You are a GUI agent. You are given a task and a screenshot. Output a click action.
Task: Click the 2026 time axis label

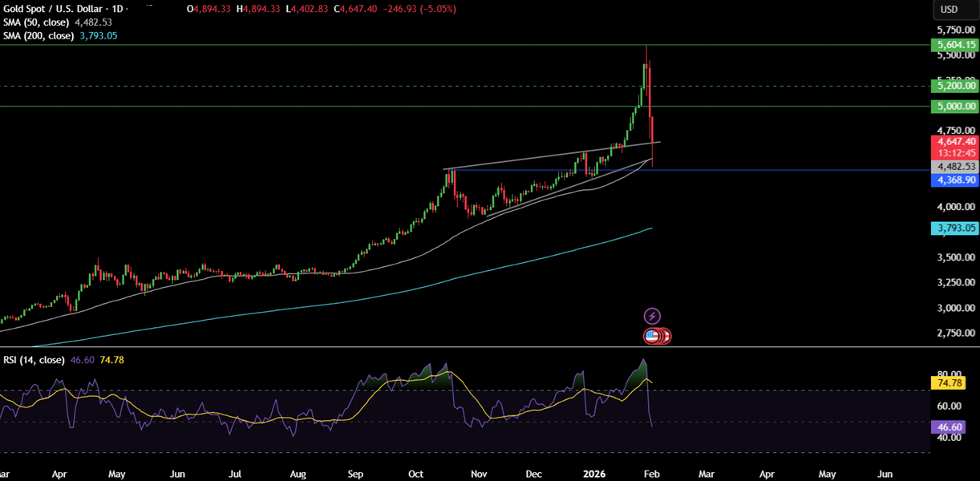click(x=594, y=474)
